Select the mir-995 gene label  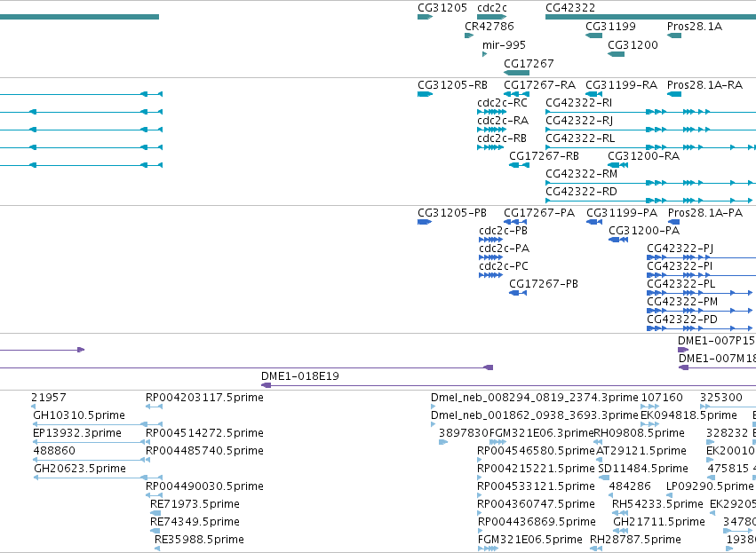pos(504,44)
